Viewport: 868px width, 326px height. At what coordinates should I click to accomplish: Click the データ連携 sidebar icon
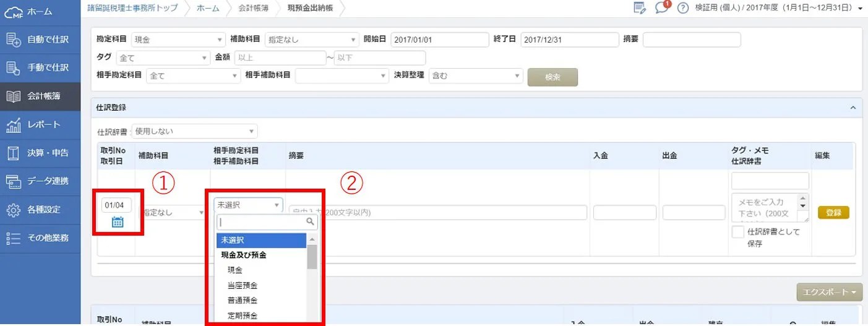(14, 181)
